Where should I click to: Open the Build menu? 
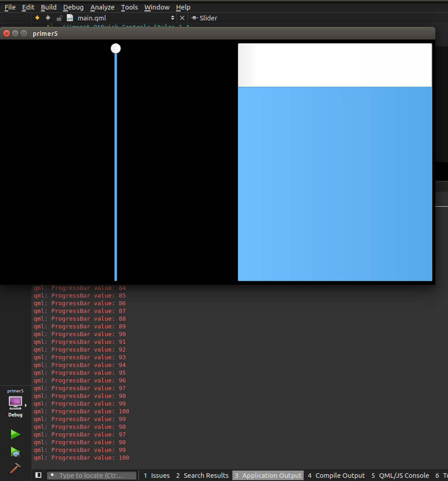click(x=49, y=7)
